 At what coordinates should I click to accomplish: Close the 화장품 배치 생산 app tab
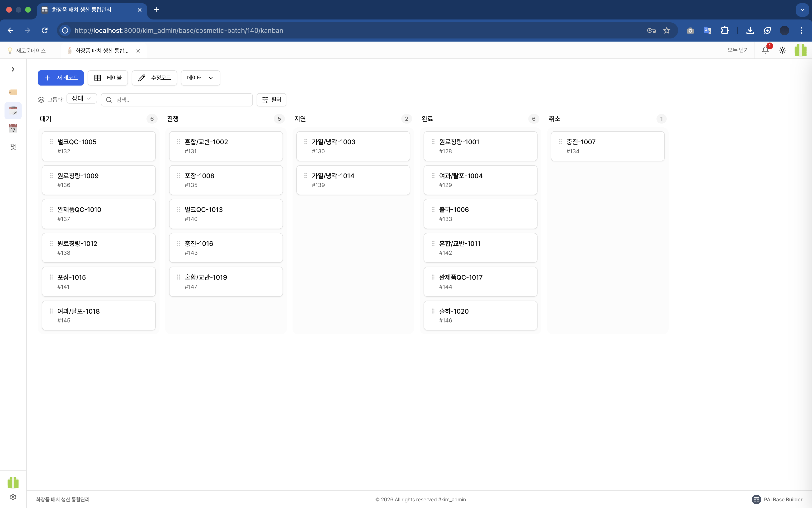click(x=138, y=51)
